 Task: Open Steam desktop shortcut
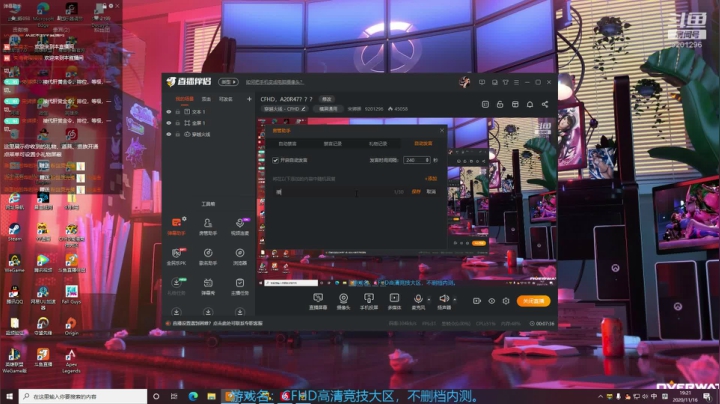[x=14, y=232]
